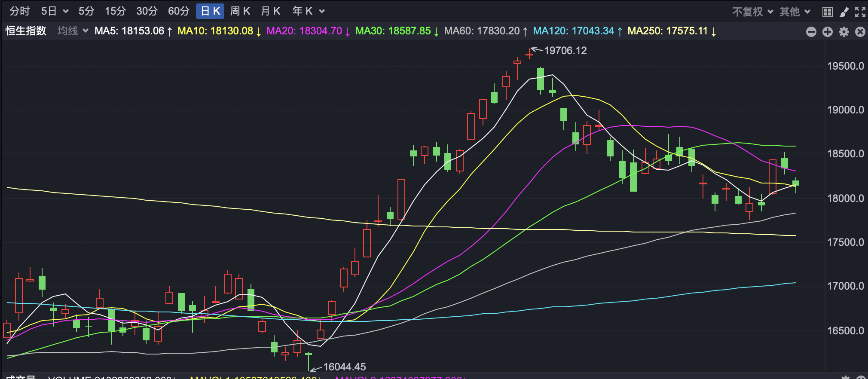Click the 19706.12 high price marker

tap(565, 51)
